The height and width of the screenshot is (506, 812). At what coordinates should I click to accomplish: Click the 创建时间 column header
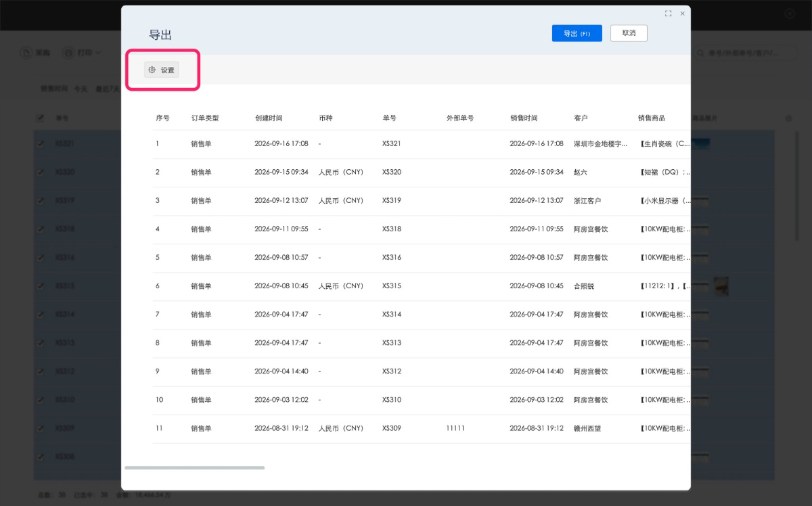pos(269,118)
